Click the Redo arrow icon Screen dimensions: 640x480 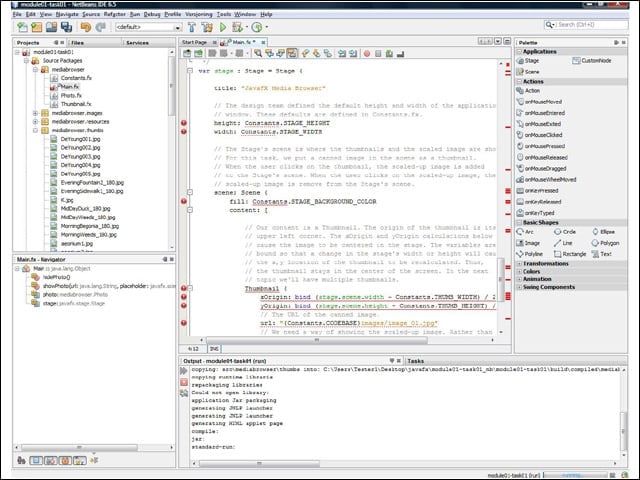pos(100,27)
